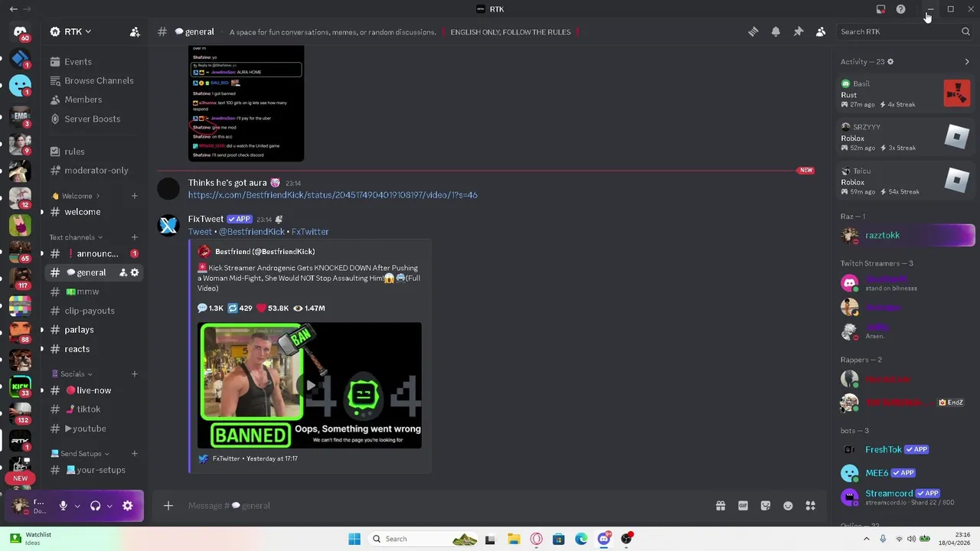Open razztokk member profile
This screenshot has height=551, width=980.
tap(907, 236)
